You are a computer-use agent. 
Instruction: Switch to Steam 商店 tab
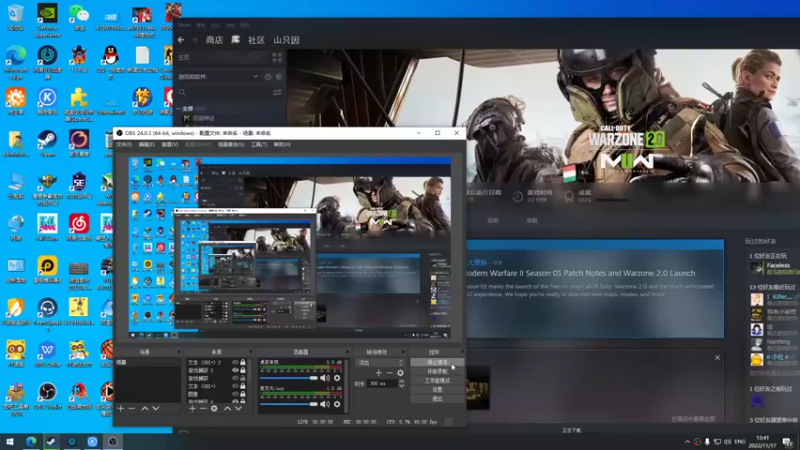click(x=214, y=40)
